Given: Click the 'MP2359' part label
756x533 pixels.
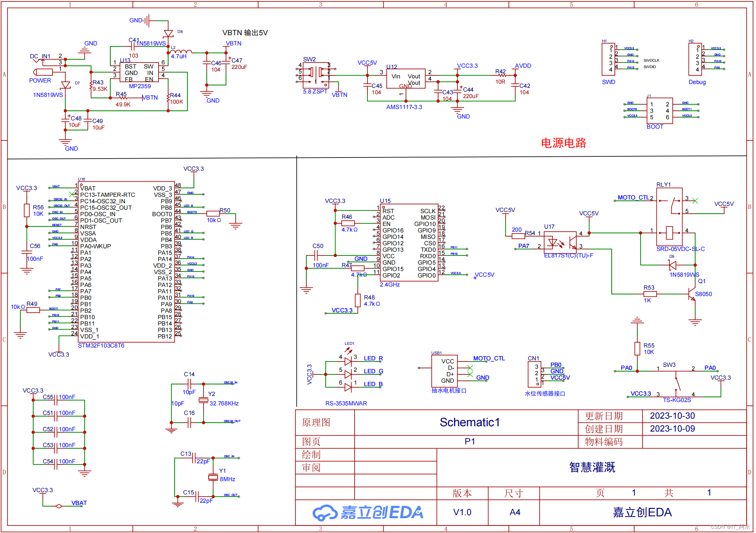Looking at the screenshot, I should pos(140,86).
